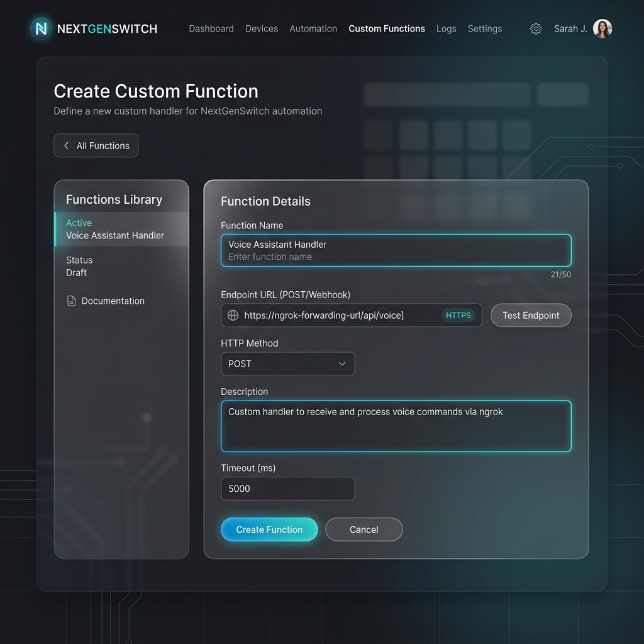Viewport: 644px width, 644px height.
Task: Go to the Devices nav item
Action: 262,29
